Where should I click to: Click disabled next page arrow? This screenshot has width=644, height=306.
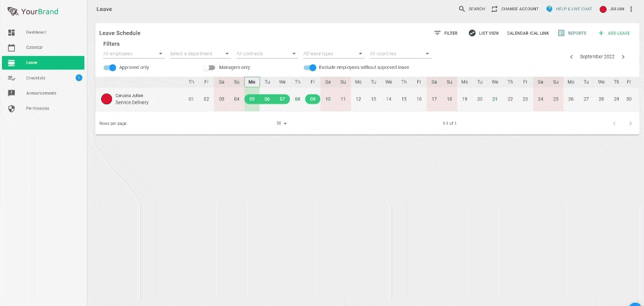point(630,124)
